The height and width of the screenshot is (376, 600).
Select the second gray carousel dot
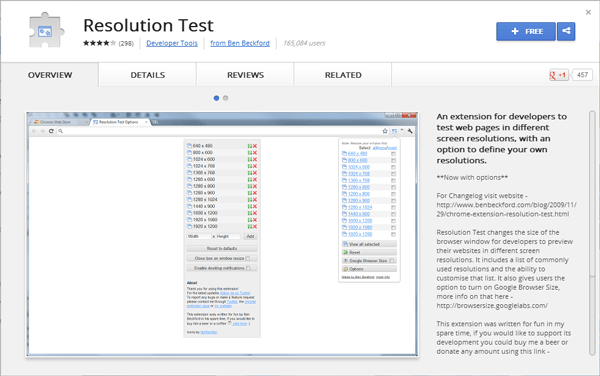tap(226, 98)
